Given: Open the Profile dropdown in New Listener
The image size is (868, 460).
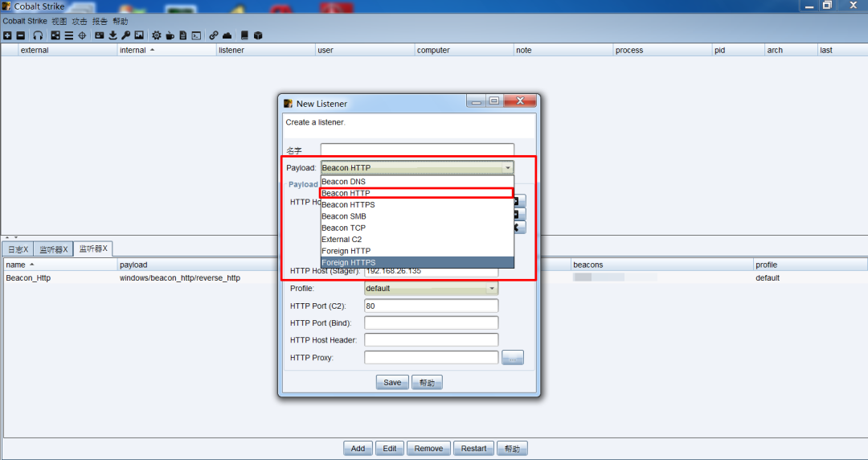Looking at the screenshot, I should point(432,288).
